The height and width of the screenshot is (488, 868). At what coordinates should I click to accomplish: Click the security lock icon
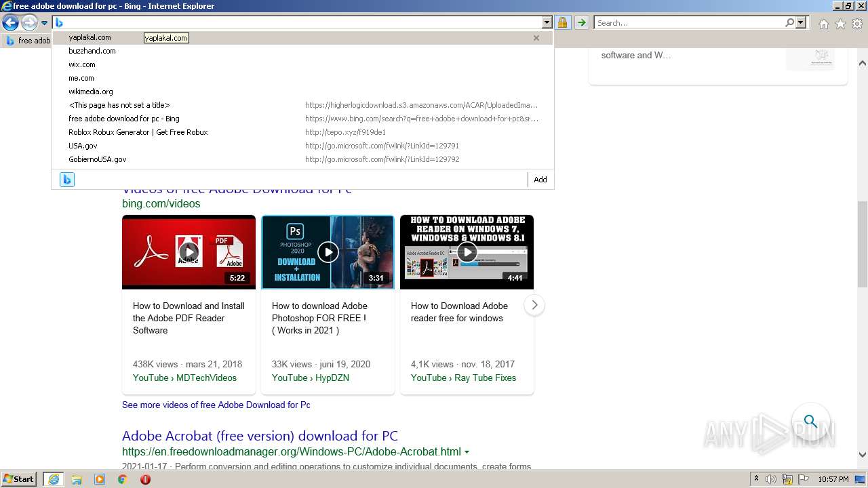click(562, 23)
